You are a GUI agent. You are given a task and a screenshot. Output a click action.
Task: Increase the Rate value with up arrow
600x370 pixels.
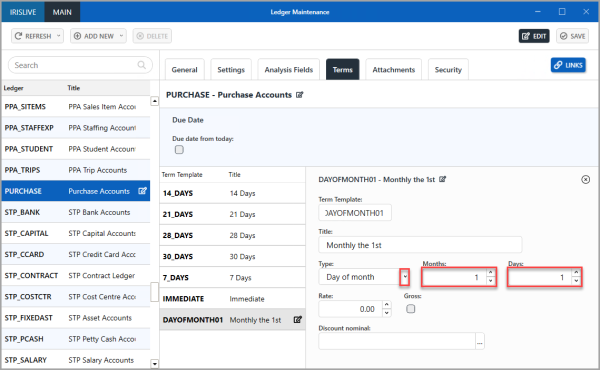(x=386, y=305)
